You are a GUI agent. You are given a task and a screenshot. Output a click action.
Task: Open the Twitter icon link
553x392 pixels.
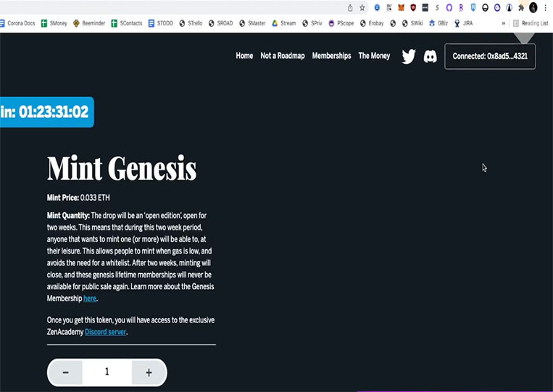coord(409,57)
